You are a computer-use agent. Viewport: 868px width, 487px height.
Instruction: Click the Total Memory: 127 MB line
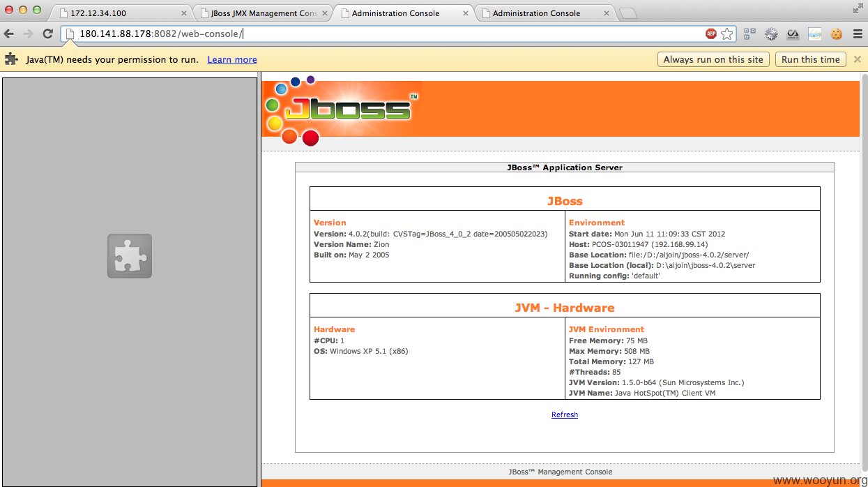click(611, 361)
